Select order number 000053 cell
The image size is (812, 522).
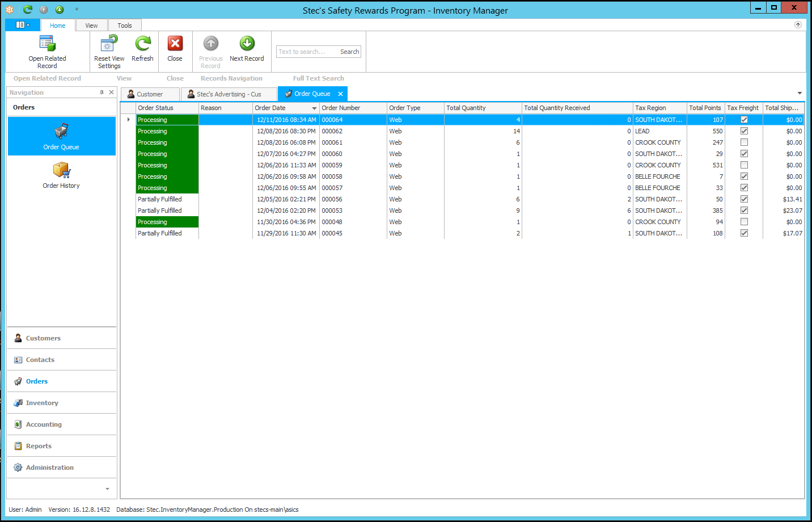pos(353,211)
